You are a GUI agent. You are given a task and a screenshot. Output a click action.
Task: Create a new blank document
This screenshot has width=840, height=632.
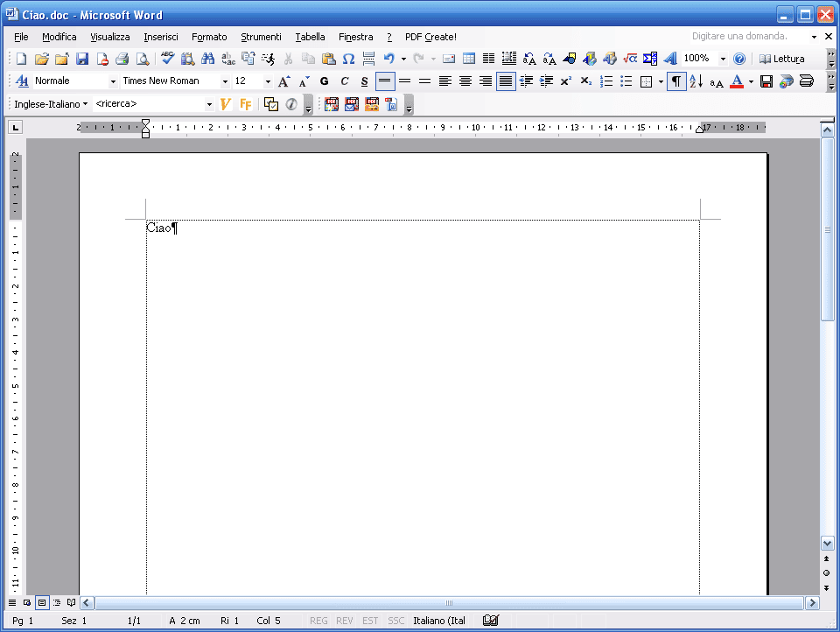tap(21, 59)
